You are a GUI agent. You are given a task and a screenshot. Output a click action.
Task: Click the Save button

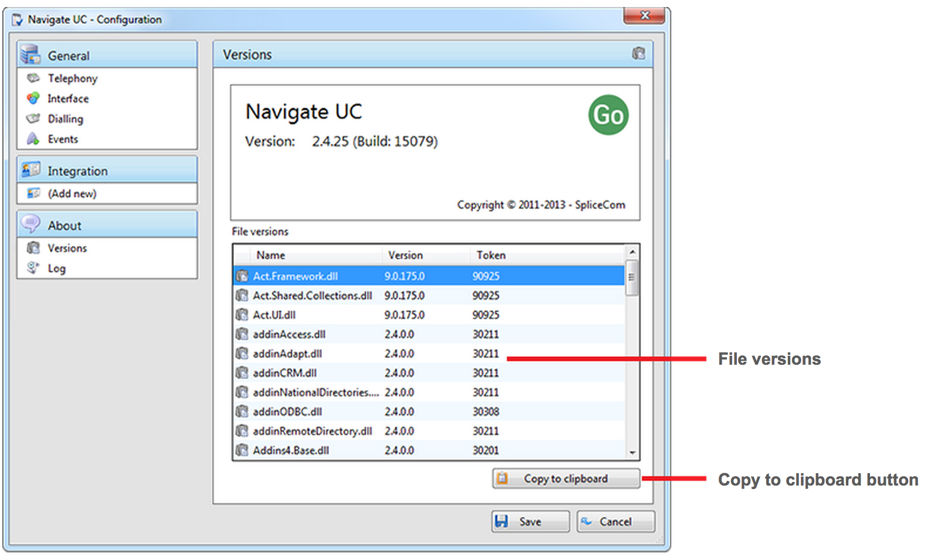click(530, 521)
